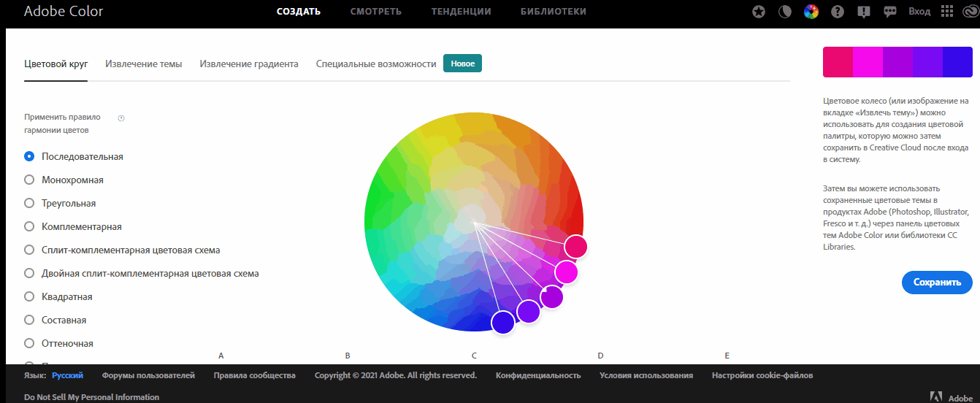980x403 pixels.
Task: Open the apps grid icon
Action: (947, 12)
